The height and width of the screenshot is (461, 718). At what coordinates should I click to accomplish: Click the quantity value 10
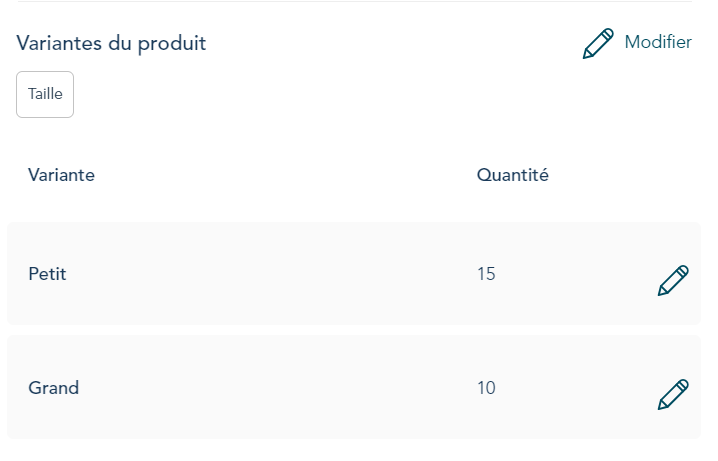point(486,388)
